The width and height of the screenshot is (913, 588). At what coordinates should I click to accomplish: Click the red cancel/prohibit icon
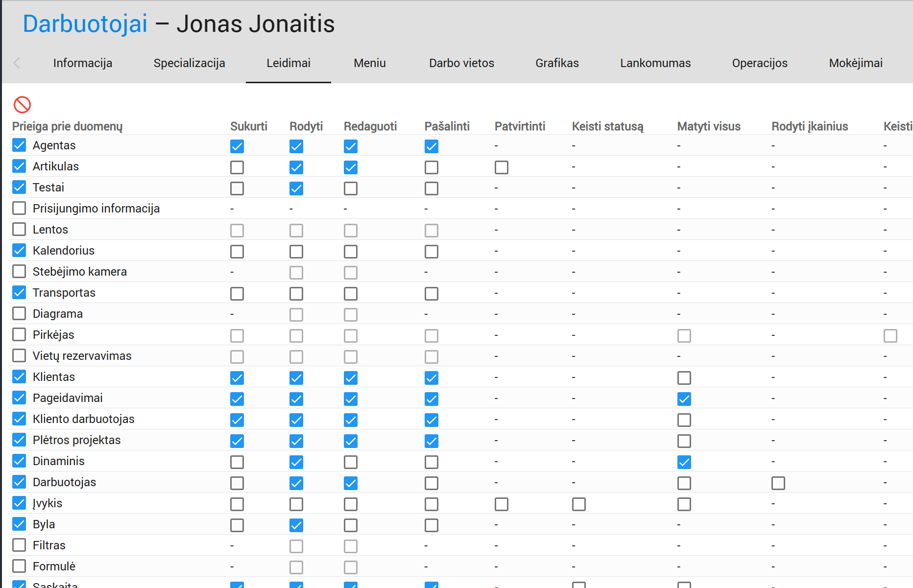(22, 104)
